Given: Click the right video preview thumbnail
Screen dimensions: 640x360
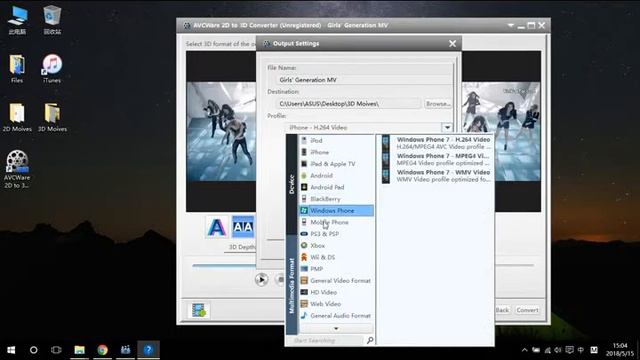Looking at the screenshot, I should pyautogui.click(x=501, y=131).
